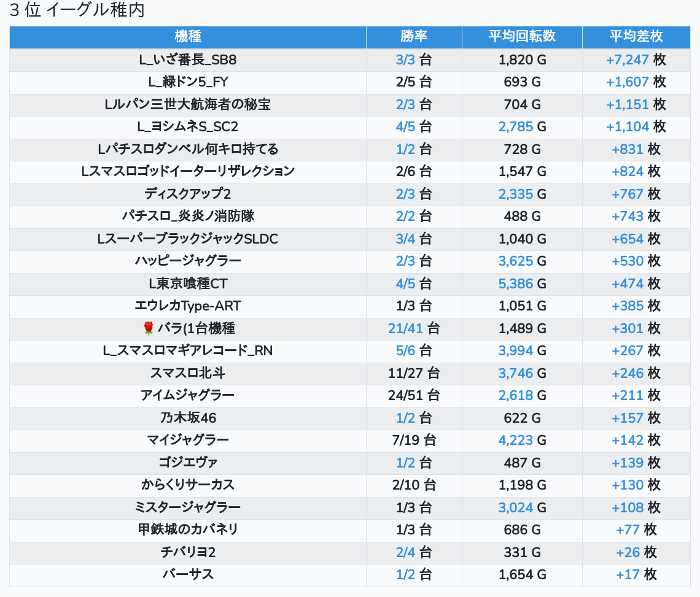Viewport: 700px width, 597px height.
Task: Click the +1,104 枚 value
Action: tap(636, 127)
